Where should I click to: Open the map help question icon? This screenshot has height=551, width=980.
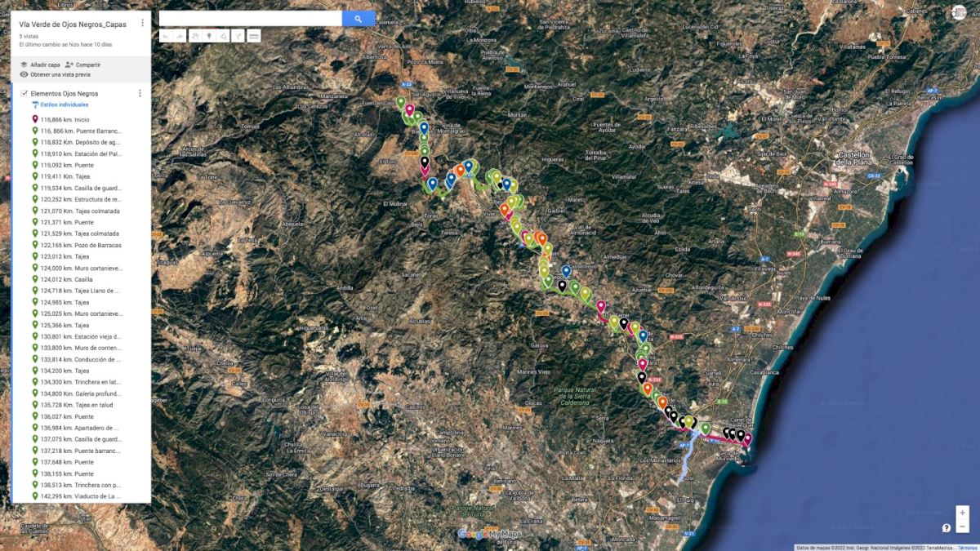pyautogui.click(x=947, y=528)
